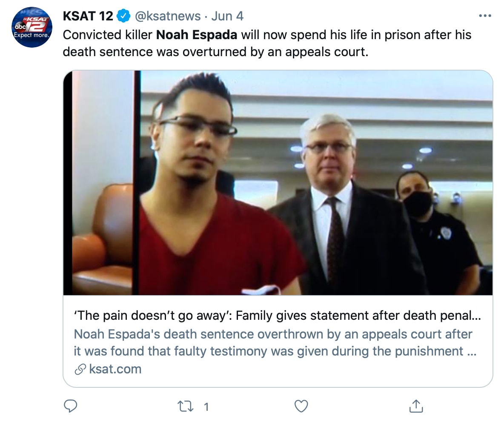Like the tweet with the heart icon
The width and height of the screenshot is (504, 421).
301,406
